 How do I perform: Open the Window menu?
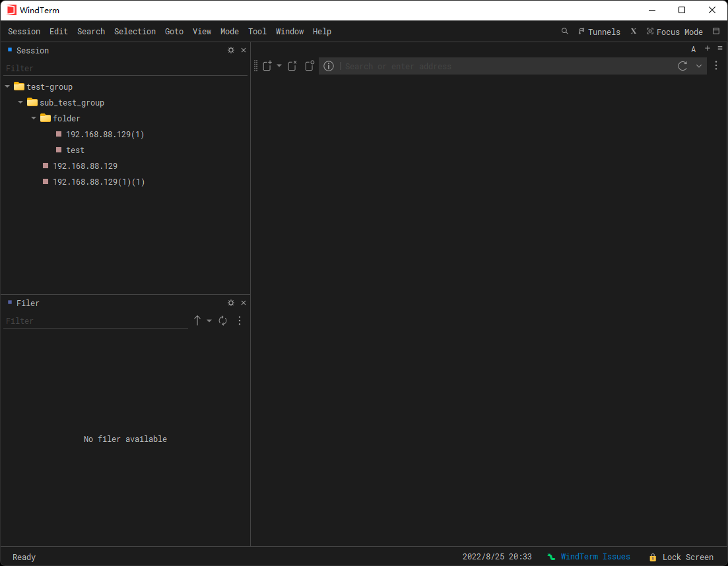pyautogui.click(x=290, y=32)
